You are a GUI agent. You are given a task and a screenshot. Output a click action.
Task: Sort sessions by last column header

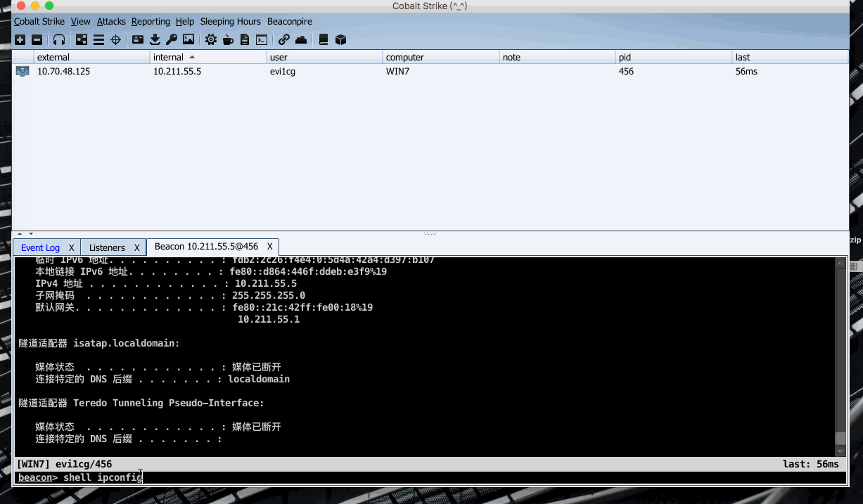790,57
